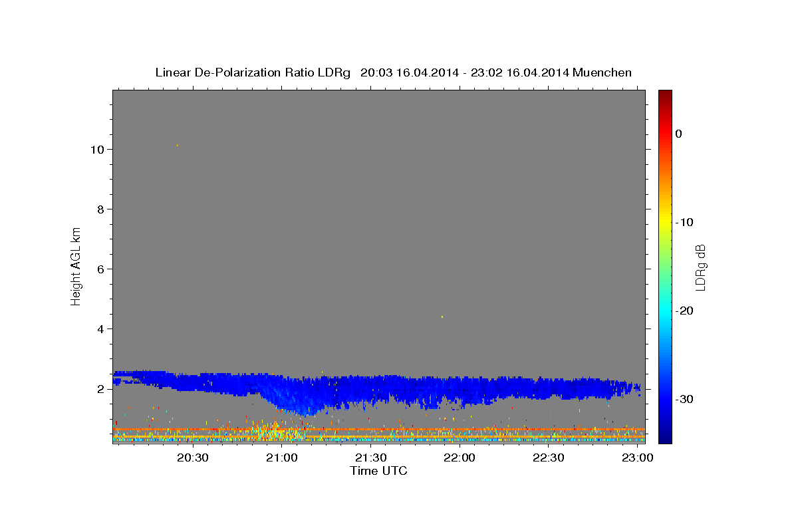This screenshot has width=798, height=532.
Task: Click the '6' height tick label
Action: click(x=100, y=269)
